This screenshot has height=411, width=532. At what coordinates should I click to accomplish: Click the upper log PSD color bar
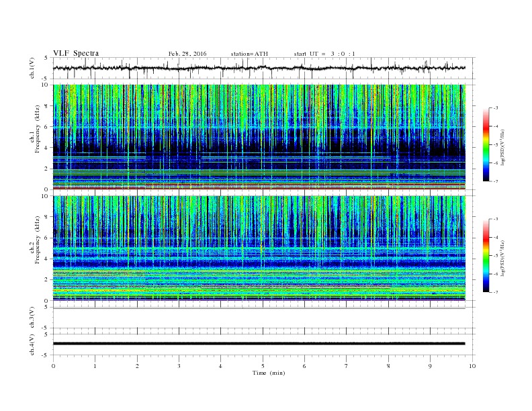(x=486, y=144)
